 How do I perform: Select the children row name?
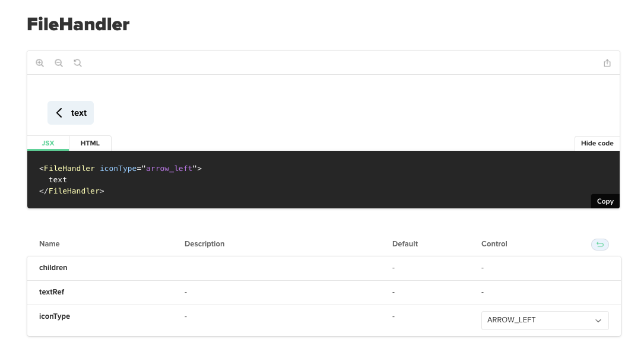pos(53,268)
